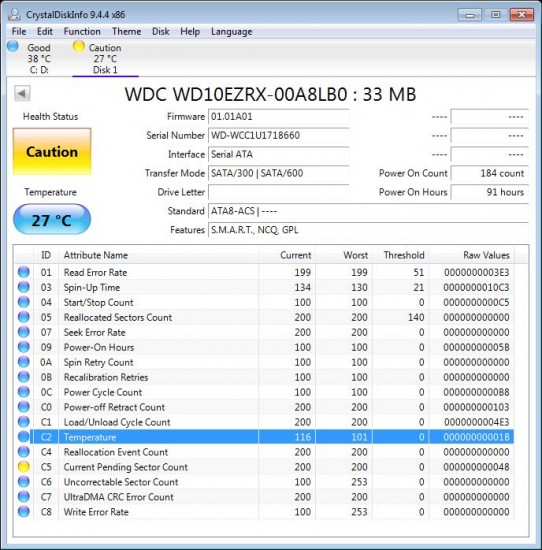Screen dimensions: 542x550
Task: Click the Standard field ATA8-ACS
Action: [x=368, y=211]
